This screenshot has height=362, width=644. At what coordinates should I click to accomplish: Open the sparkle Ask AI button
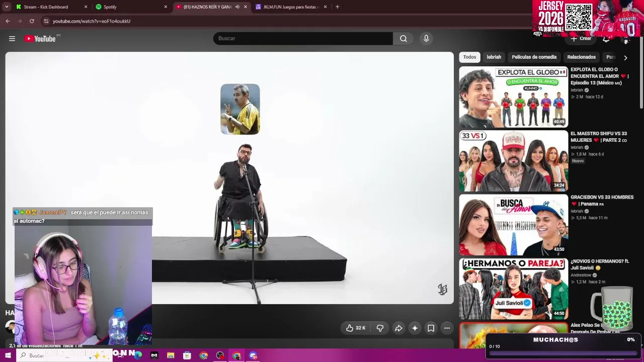click(415, 328)
